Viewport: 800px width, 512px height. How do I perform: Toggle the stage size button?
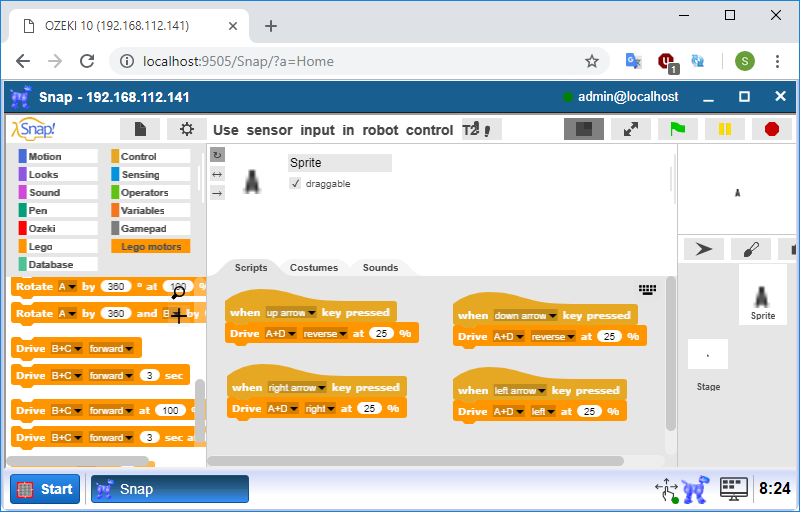click(x=584, y=129)
